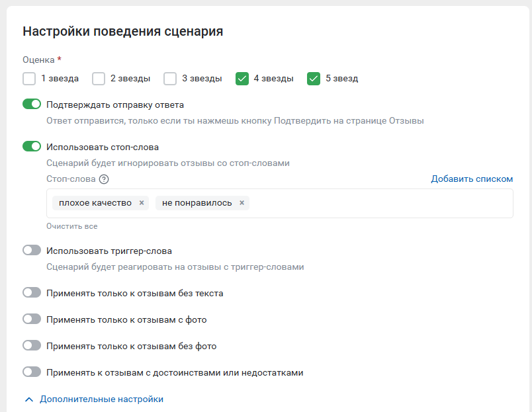The image size is (532, 412).
Task: Remove the 'не понравилось' stop-word tag
Action: pos(242,203)
